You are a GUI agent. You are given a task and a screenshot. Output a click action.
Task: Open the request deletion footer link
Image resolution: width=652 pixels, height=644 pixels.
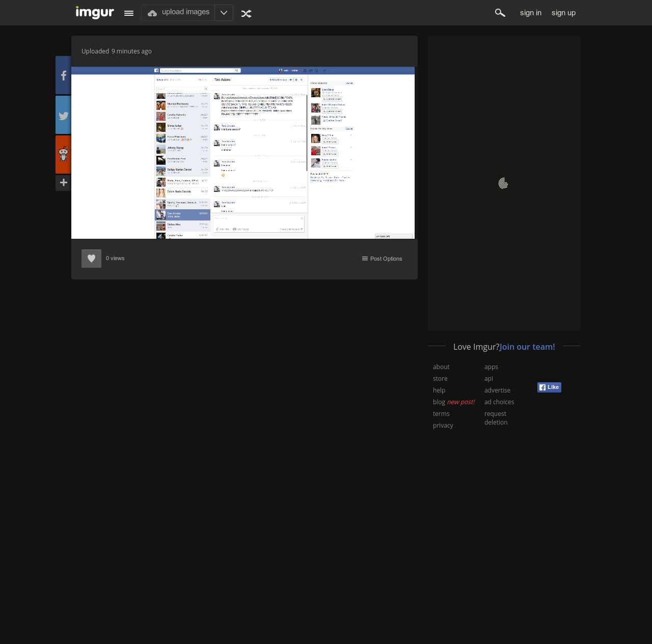[496, 418]
